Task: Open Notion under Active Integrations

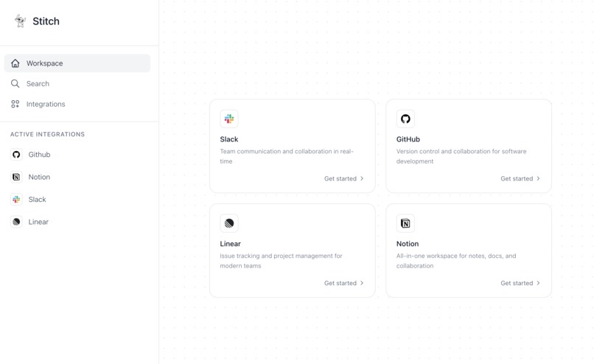Action: tap(39, 177)
